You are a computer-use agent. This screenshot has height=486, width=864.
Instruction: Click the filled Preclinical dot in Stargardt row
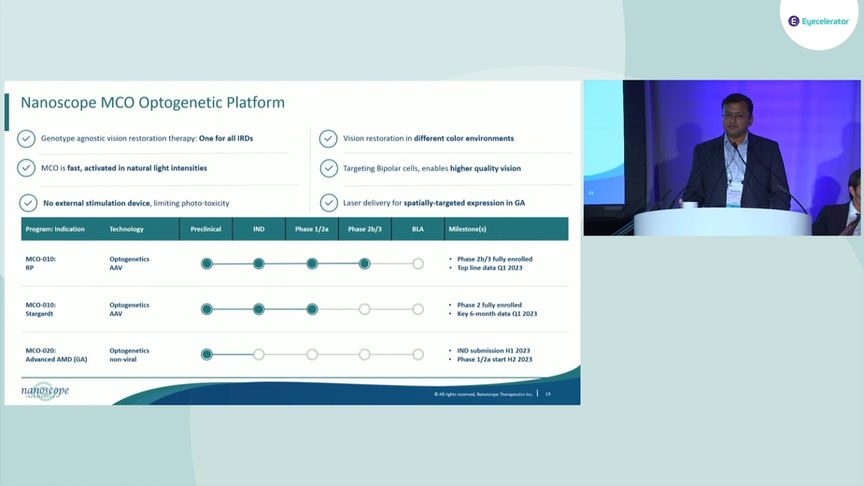(x=207, y=309)
